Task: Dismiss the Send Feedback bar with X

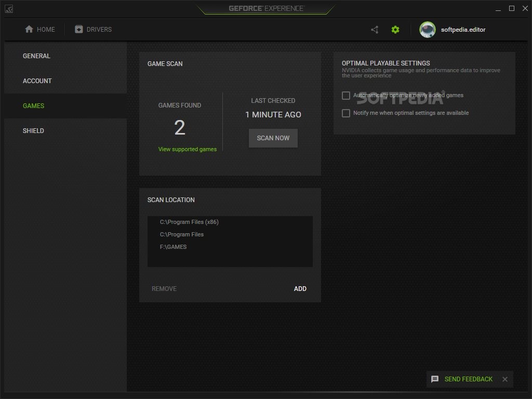Action: (505, 379)
